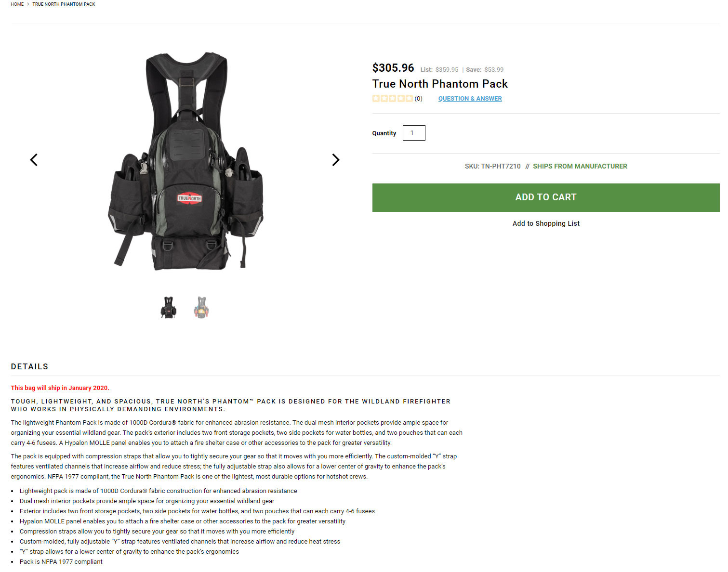Click the product title True North Phantom Pack

(x=440, y=84)
